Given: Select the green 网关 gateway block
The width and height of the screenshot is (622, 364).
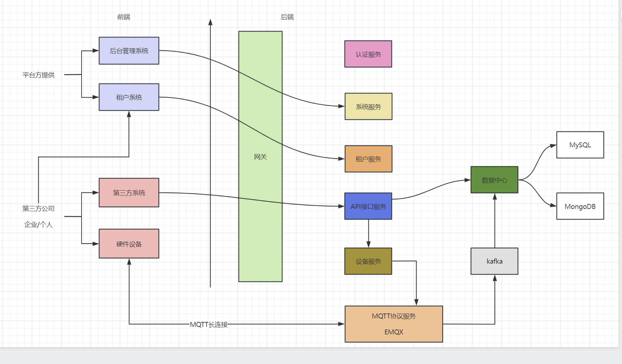Looking at the screenshot, I should pyautogui.click(x=260, y=156).
